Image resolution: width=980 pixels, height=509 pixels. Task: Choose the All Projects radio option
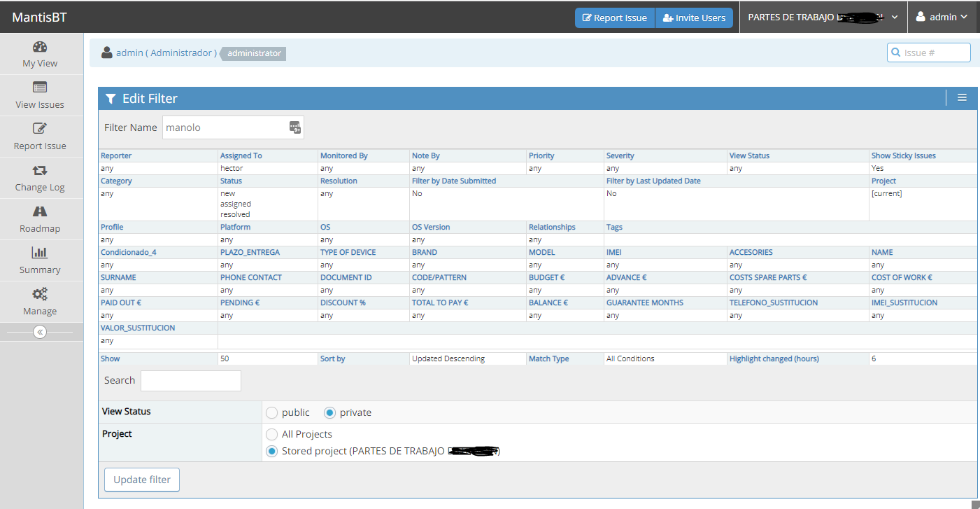(272, 434)
